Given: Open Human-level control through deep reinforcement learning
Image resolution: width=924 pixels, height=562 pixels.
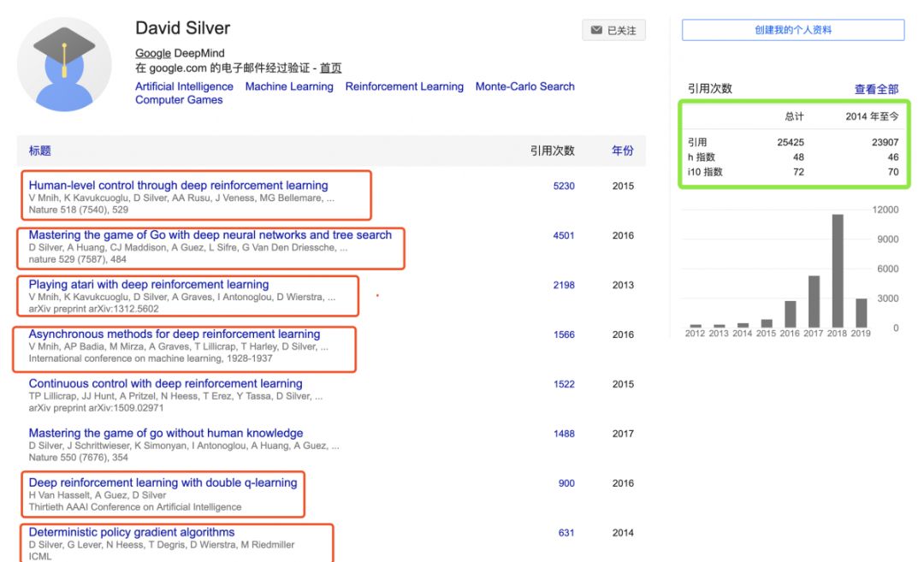Looking at the screenshot, I should [x=178, y=186].
